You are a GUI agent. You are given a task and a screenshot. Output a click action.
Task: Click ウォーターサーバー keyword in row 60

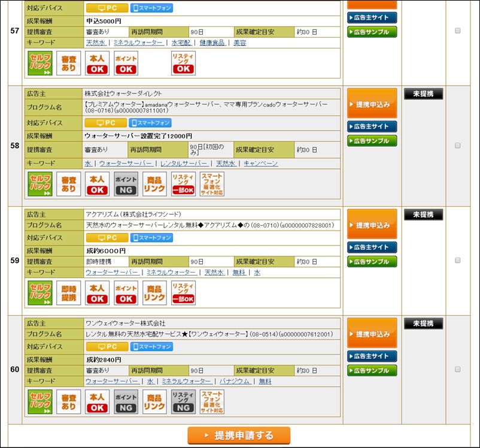click(x=112, y=381)
